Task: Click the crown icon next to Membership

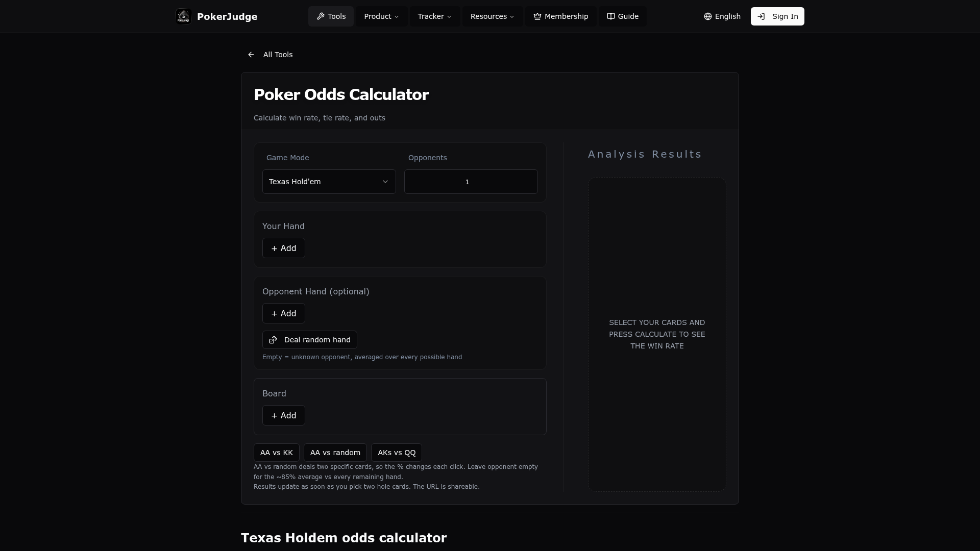Action: click(x=537, y=16)
